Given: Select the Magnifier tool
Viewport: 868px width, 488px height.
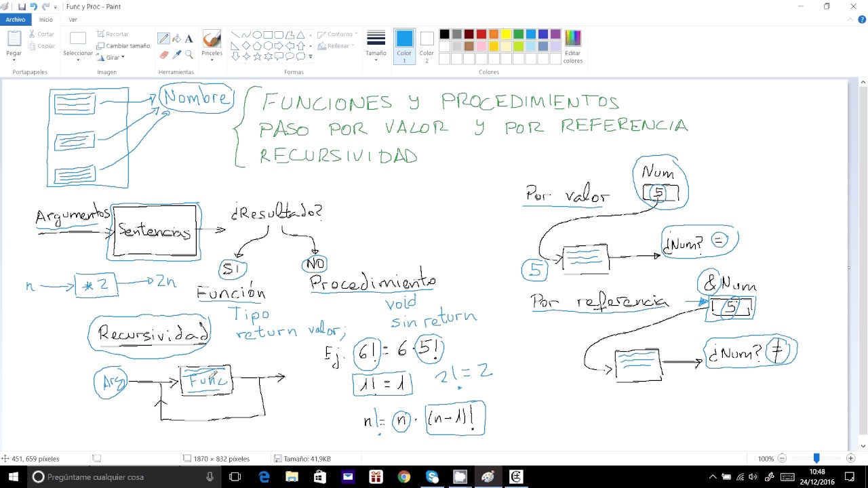Looking at the screenshot, I should click(189, 54).
